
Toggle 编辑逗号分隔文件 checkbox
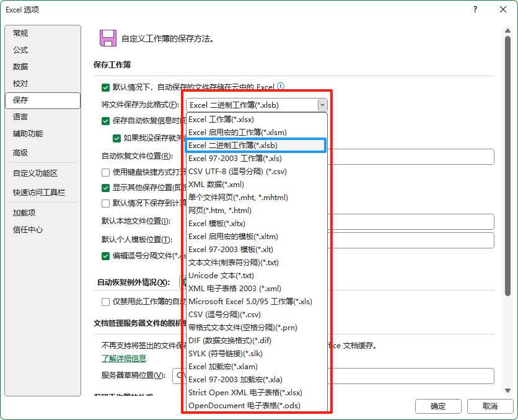(x=106, y=256)
